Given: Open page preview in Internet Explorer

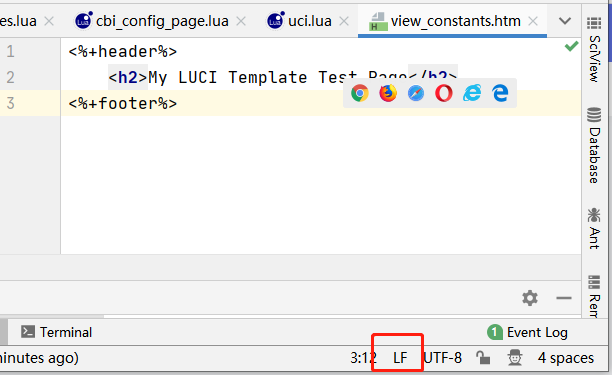Looking at the screenshot, I should point(472,93).
